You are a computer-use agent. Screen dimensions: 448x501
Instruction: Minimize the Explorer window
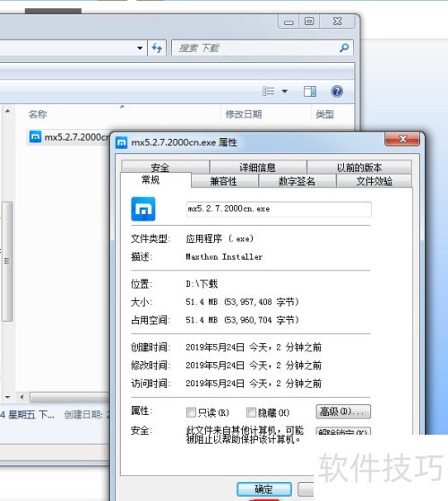[x=289, y=22]
